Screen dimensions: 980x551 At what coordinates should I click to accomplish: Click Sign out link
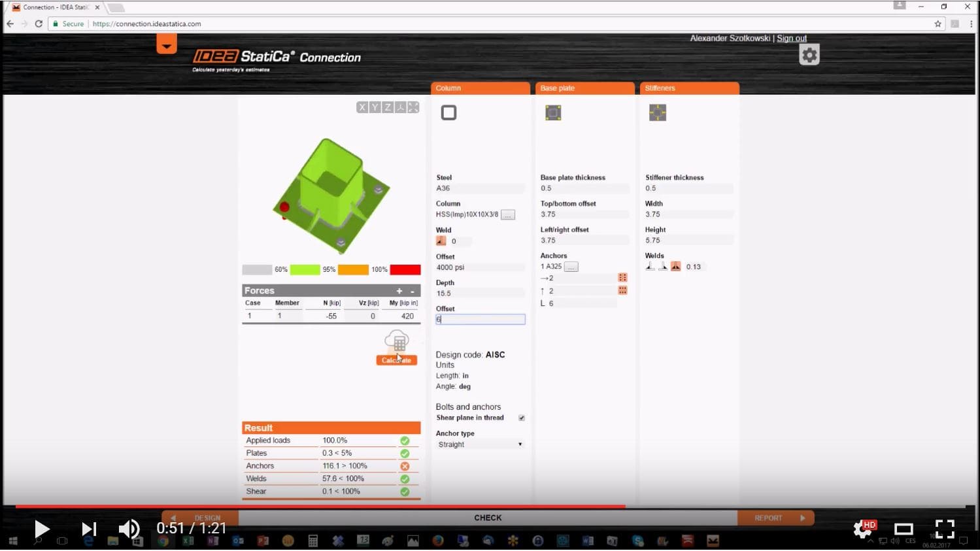pos(792,39)
